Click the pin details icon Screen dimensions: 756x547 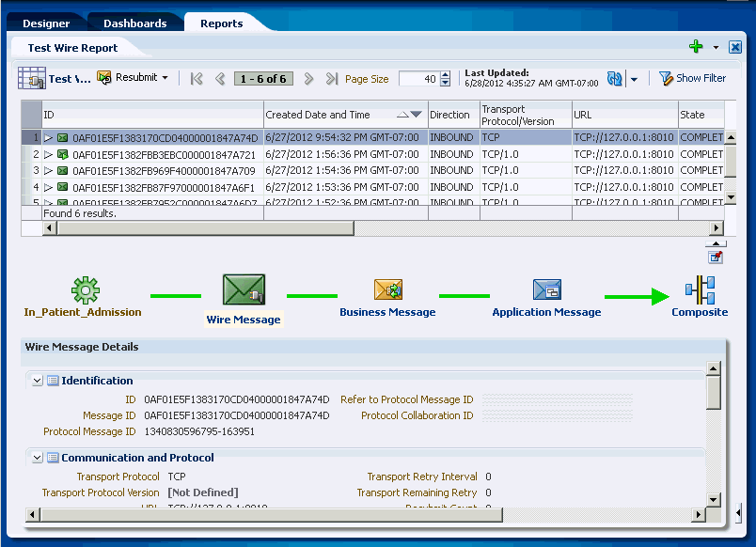pos(716,257)
